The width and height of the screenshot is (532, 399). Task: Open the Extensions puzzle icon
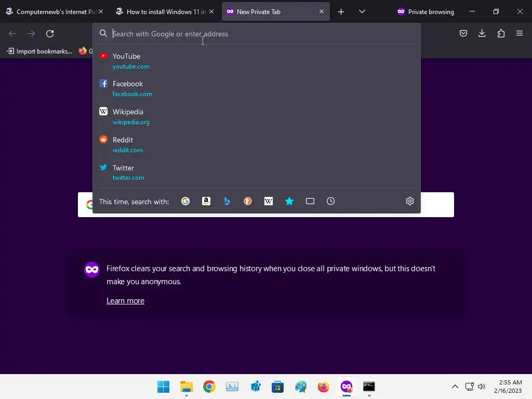click(501, 33)
